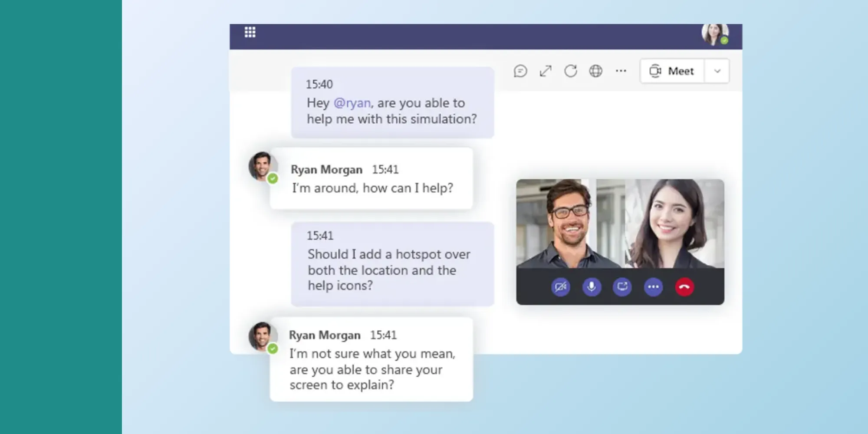868x434 pixels.
Task: Toggle the camera on in call controls
Action: pyautogui.click(x=560, y=287)
